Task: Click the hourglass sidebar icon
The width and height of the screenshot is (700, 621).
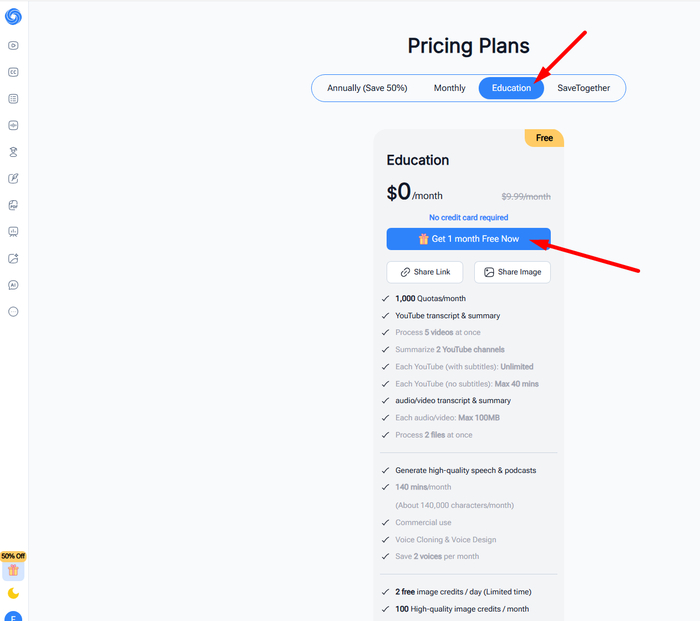Action: (13, 152)
